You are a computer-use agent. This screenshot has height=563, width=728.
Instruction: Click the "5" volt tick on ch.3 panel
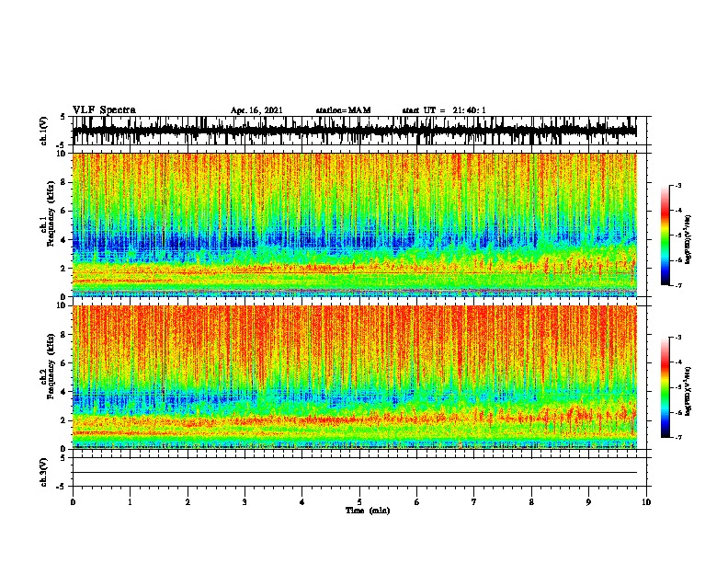(x=64, y=458)
